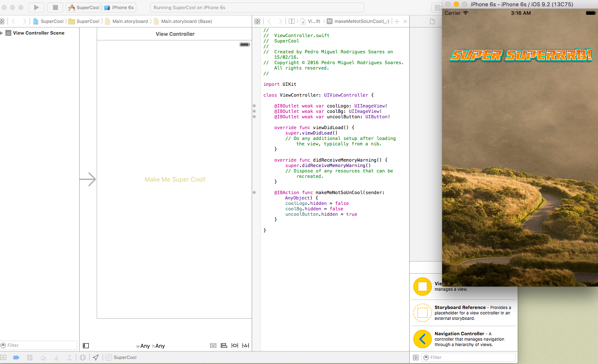Open related items menu in assistant editor
This screenshot has height=364, width=598.
point(257,21)
